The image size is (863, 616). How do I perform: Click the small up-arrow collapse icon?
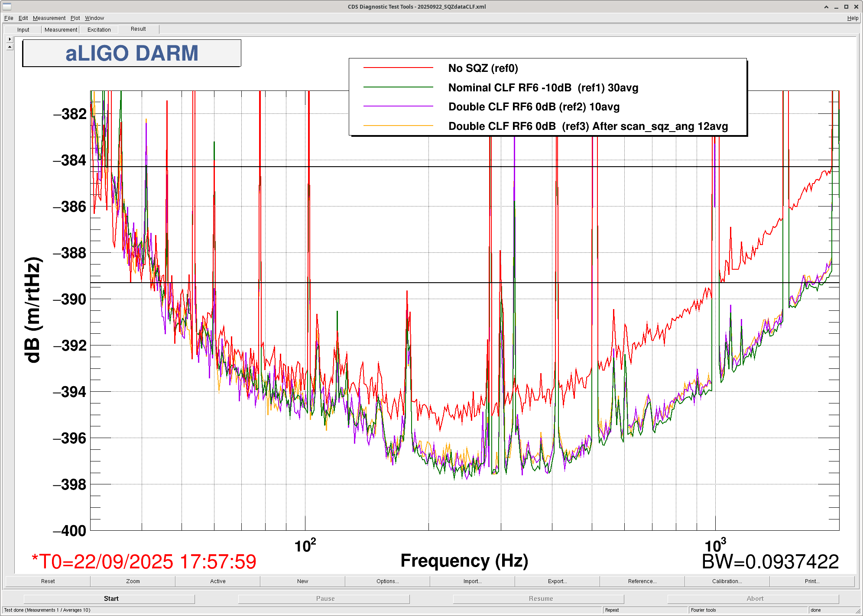tap(10, 47)
